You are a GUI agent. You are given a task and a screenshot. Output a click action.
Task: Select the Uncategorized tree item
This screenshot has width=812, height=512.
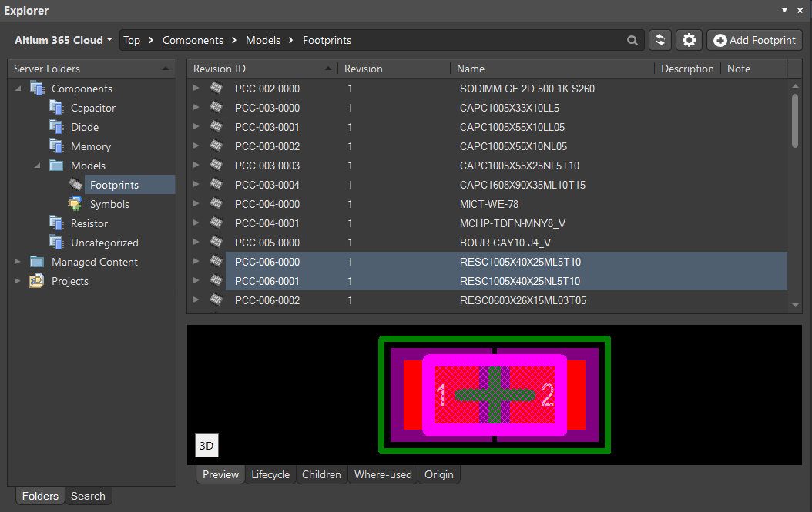[105, 243]
